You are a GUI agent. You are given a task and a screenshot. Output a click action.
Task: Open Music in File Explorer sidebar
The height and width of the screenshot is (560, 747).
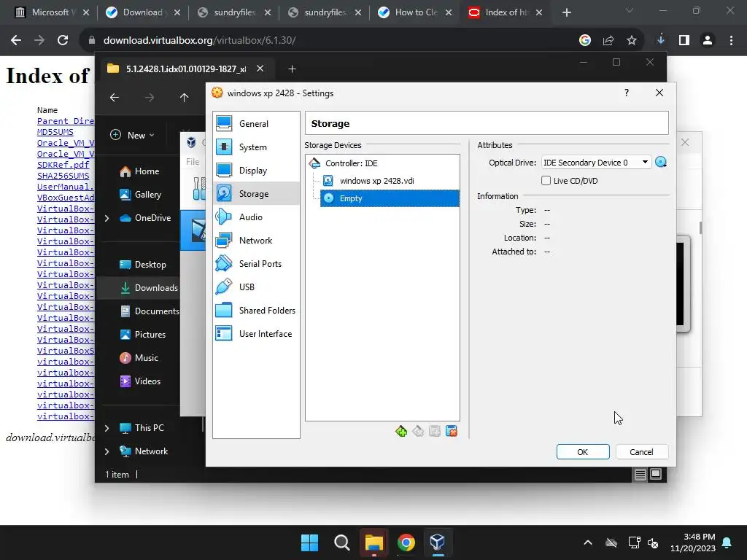pos(139,358)
